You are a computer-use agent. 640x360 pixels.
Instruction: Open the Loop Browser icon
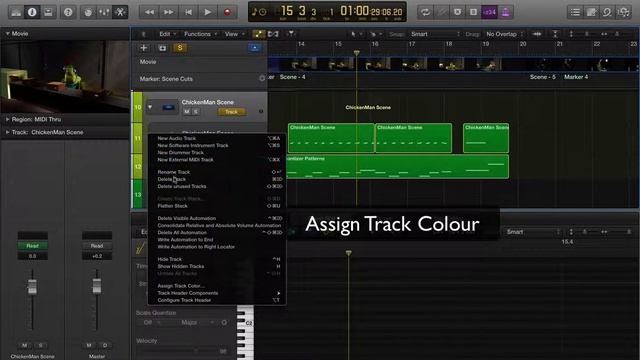[x=607, y=12]
